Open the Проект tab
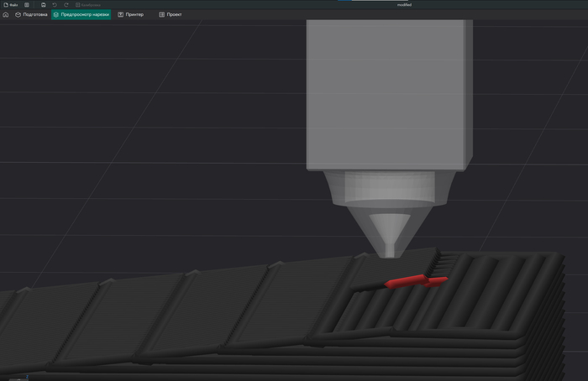 coord(171,14)
